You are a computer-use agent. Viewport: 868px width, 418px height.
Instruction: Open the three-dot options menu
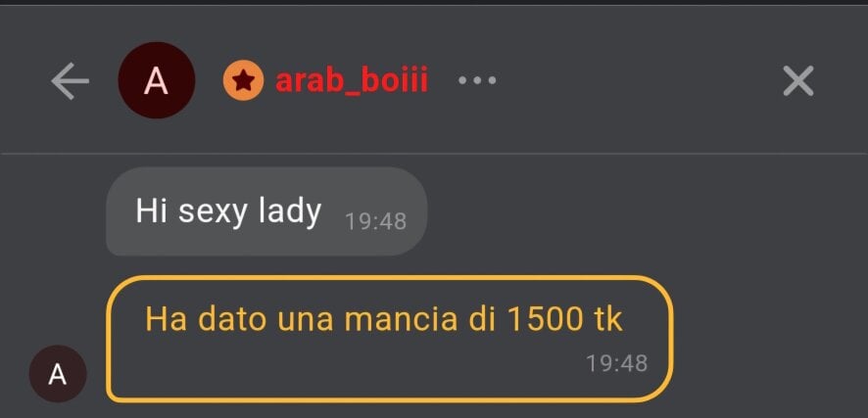[477, 80]
